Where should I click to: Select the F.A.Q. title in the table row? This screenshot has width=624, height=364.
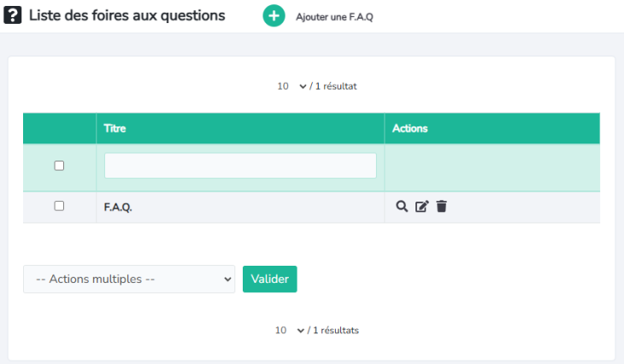(x=118, y=207)
